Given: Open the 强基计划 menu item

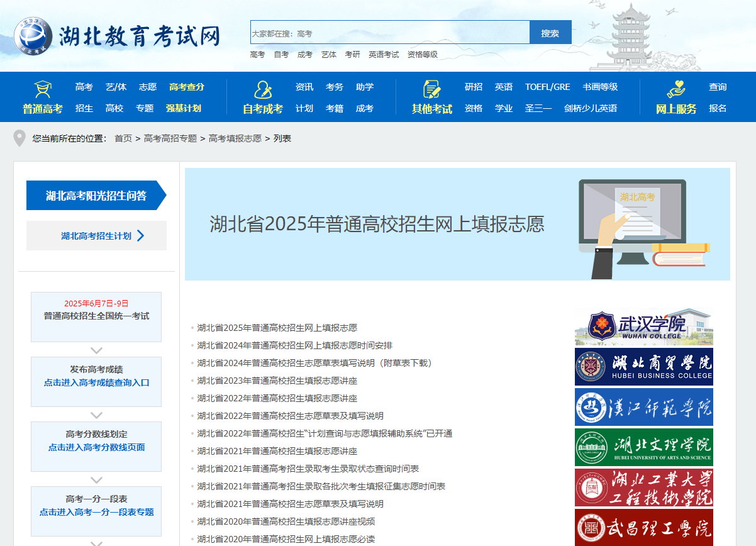Looking at the screenshot, I should tap(184, 108).
